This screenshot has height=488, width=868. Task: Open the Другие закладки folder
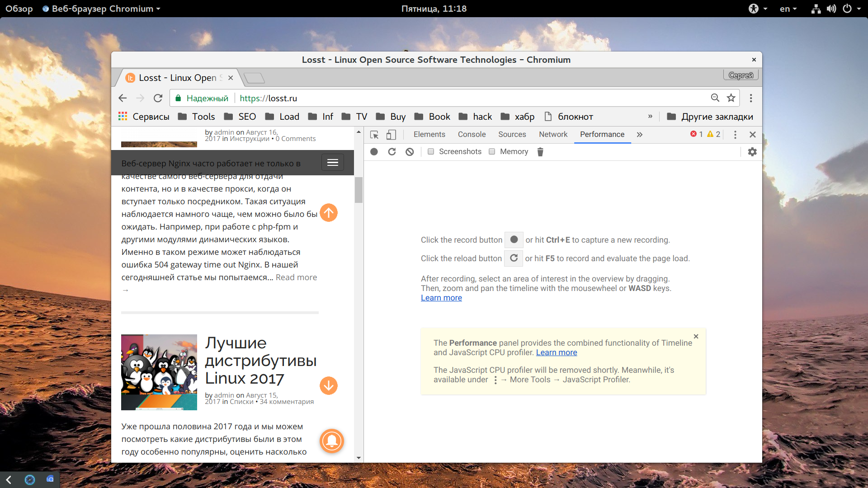tap(710, 117)
